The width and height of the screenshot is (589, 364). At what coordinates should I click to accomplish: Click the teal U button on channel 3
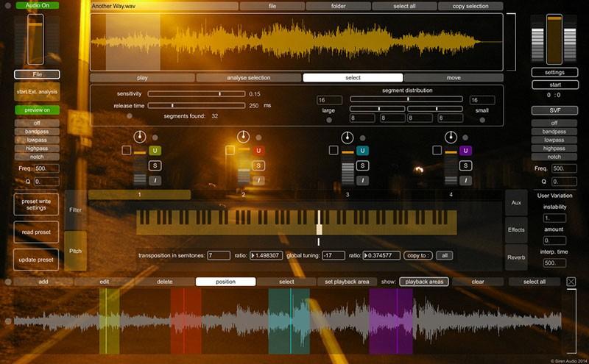click(361, 151)
